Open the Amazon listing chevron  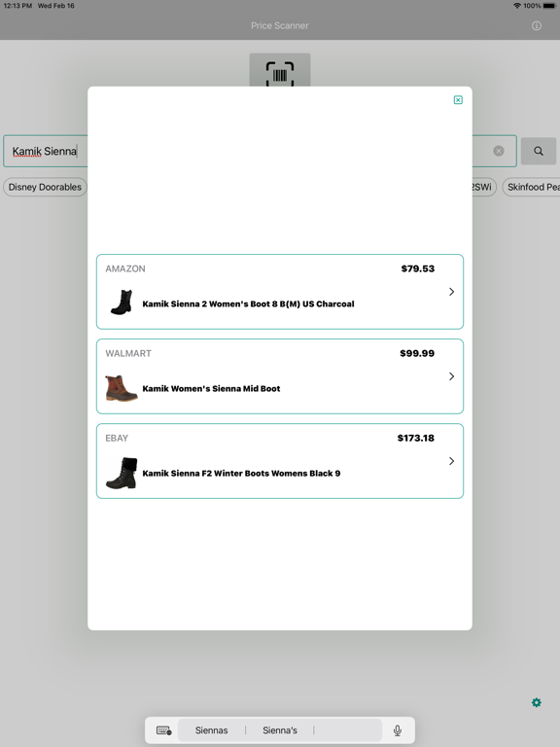(451, 292)
